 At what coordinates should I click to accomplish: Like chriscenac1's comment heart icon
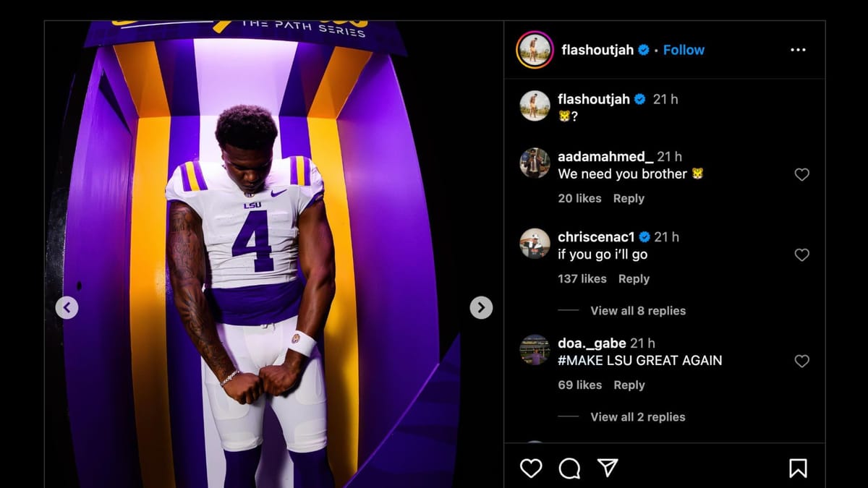801,254
